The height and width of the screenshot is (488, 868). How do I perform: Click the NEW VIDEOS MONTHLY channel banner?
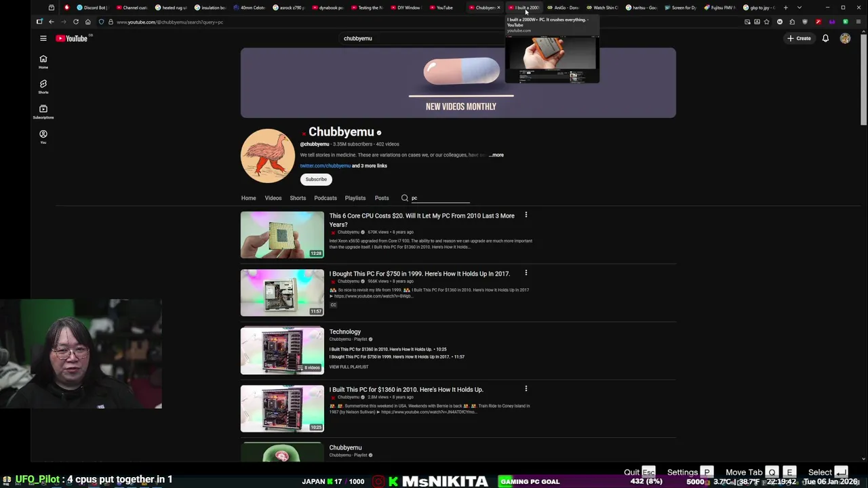pyautogui.click(x=458, y=83)
